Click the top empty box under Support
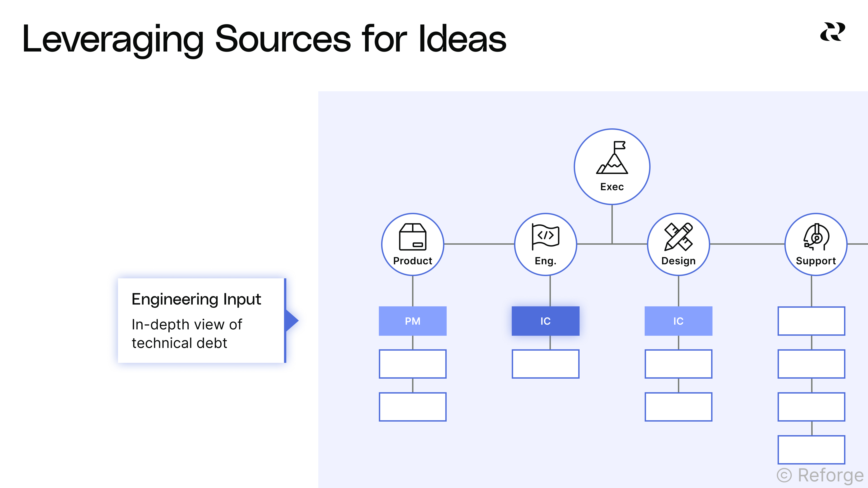Image resolution: width=868 pixels, height=488 pixels. point(811,321)
